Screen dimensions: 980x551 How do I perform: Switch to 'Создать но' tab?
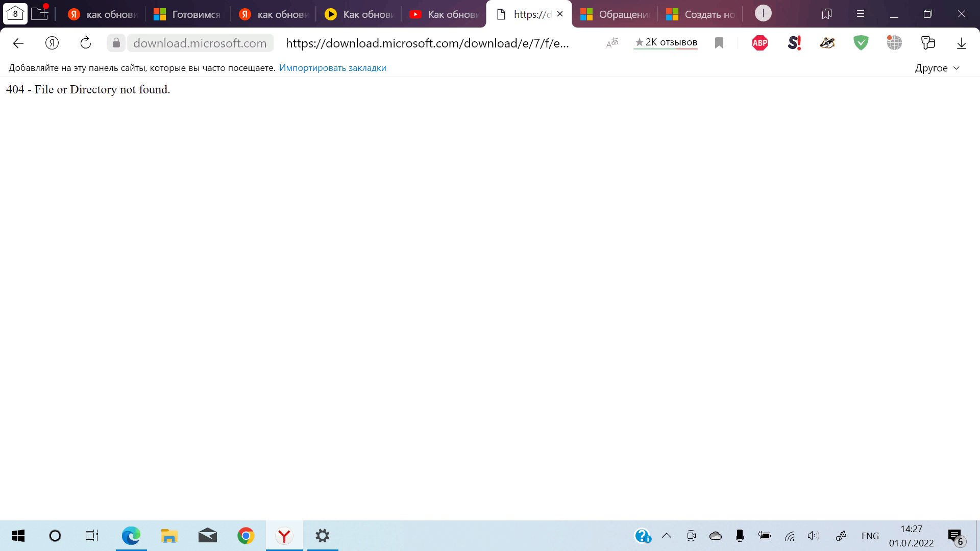701,14
